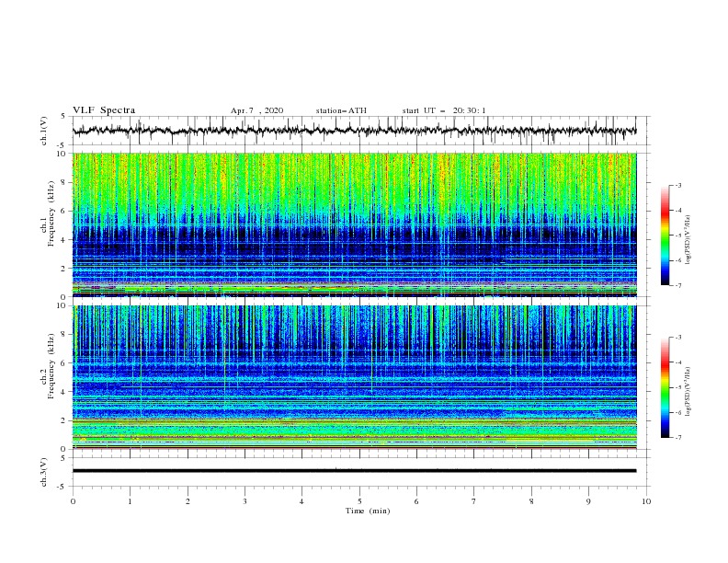Image resolution: width=728 pixels, height=563 pixels.
Task: Click the "-5" tick on the ch.2 color bar
Action: coord(677,387)
